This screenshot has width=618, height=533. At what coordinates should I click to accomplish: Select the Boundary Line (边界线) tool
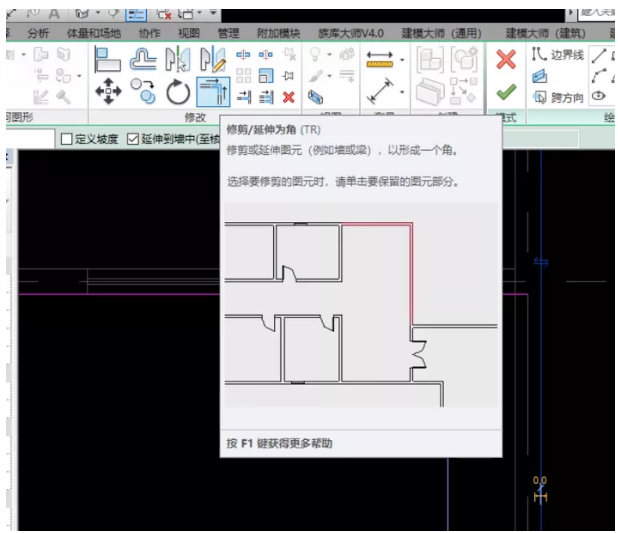tap(557, 54)
